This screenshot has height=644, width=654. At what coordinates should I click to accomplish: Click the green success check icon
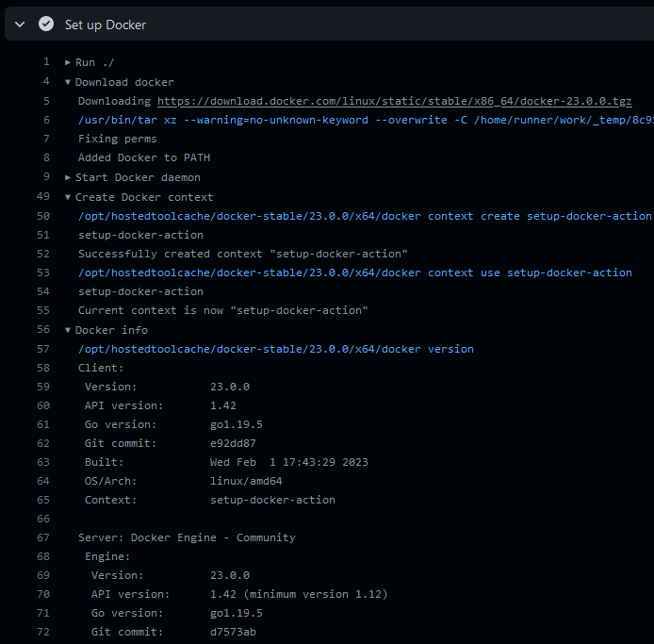[46, 25]
